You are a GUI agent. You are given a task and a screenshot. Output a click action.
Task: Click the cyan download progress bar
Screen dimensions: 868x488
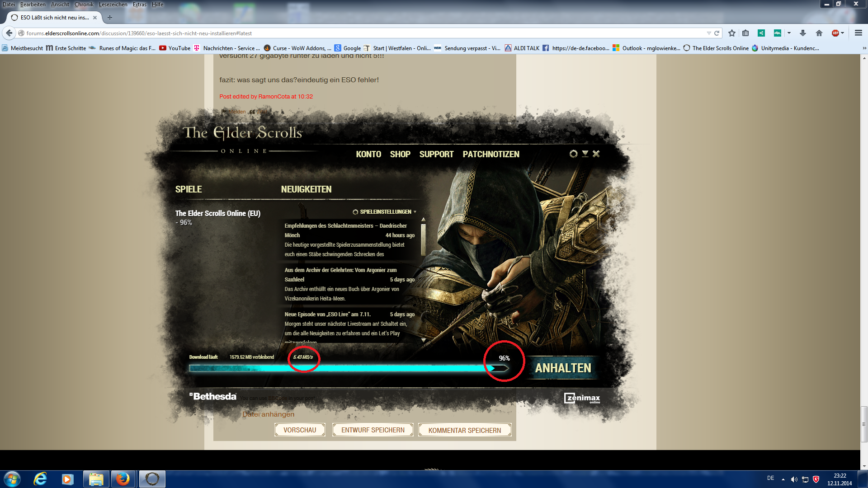pyautogui.click(x=344, y=369)
